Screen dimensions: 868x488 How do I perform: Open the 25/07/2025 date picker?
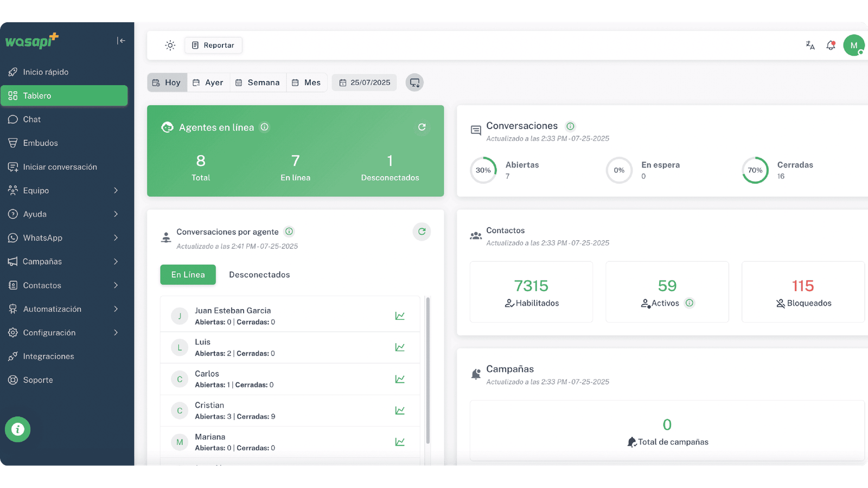(x=364, y=82)
